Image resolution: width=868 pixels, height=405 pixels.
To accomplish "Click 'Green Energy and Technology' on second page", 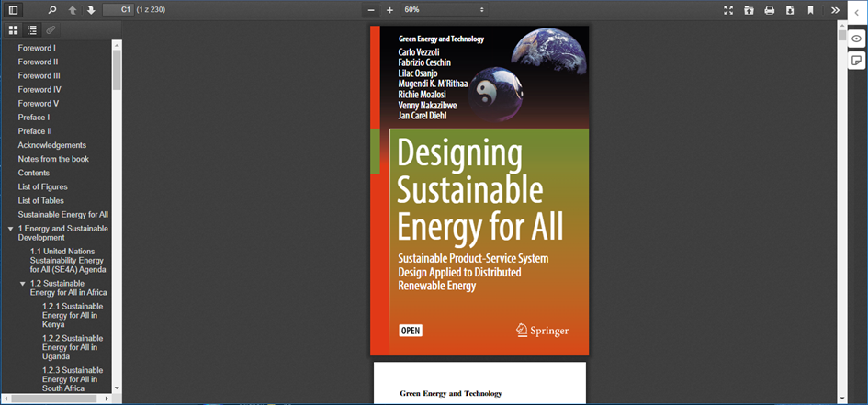I will point(451,393).
